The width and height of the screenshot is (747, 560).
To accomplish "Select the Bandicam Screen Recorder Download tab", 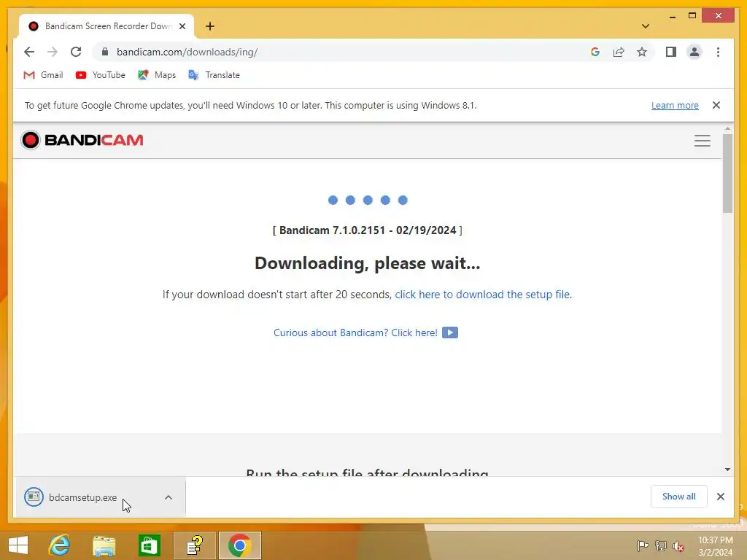I will [107, 26].
